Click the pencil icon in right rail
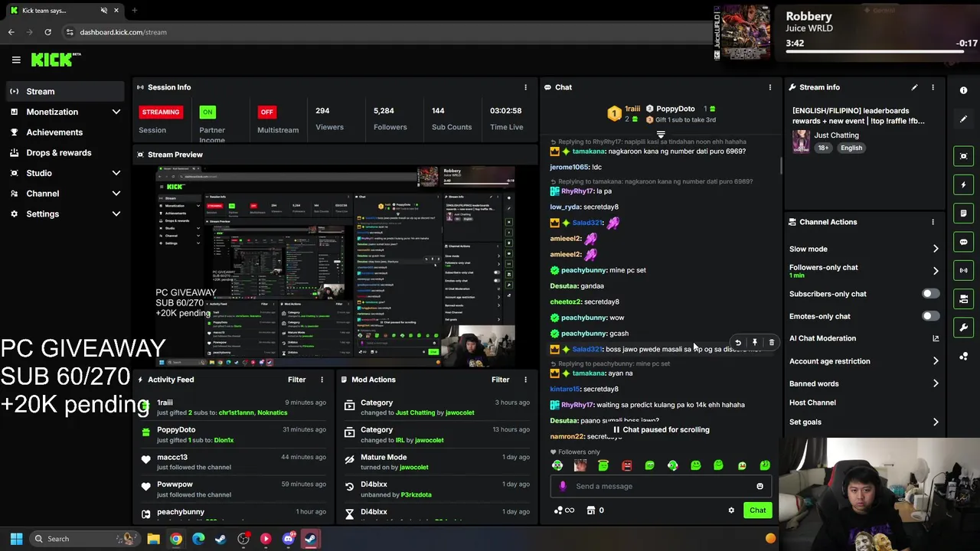This screenshot has width=980, height=551. [x=964, y=119]
